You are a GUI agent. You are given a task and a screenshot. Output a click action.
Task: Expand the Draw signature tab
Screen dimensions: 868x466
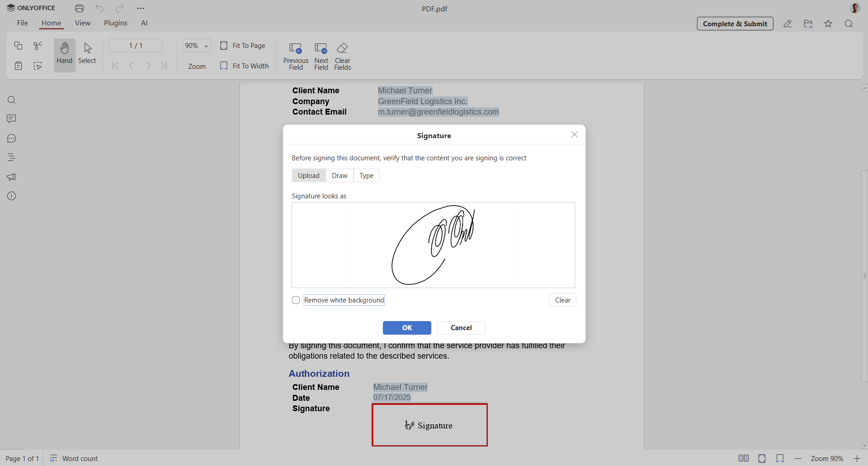[339, 175]
